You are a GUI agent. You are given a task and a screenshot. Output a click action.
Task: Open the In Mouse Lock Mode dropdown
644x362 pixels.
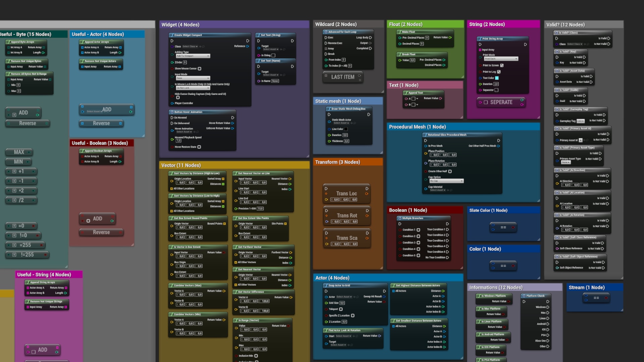click(193, 88)
